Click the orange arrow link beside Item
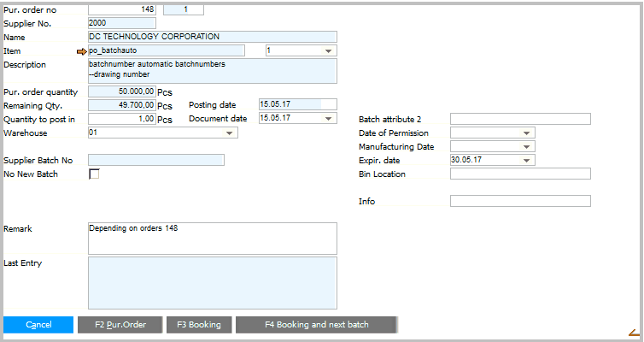The image size is (644, 342). tap(82, 51)
